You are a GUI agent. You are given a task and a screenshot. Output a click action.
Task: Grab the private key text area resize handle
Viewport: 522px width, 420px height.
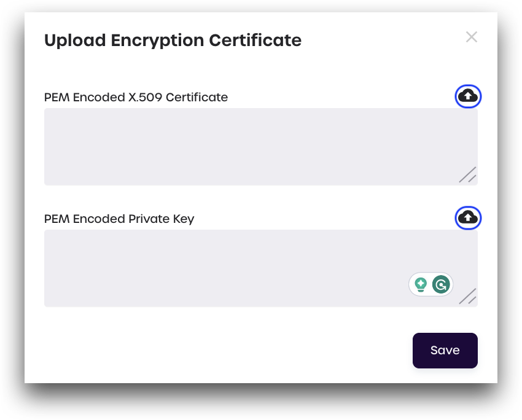(x=468, y=297)
